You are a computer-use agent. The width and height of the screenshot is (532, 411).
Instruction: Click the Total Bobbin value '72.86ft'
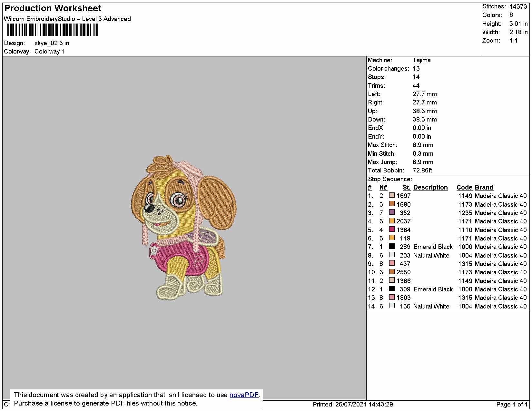[x=422, y=171]
